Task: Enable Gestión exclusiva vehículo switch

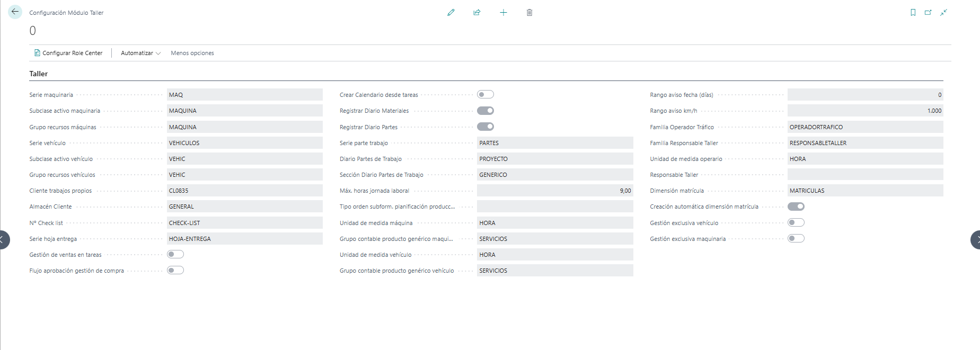Action: 796,222
